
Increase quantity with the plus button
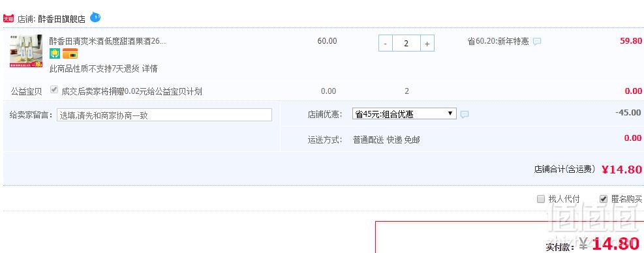427,44
